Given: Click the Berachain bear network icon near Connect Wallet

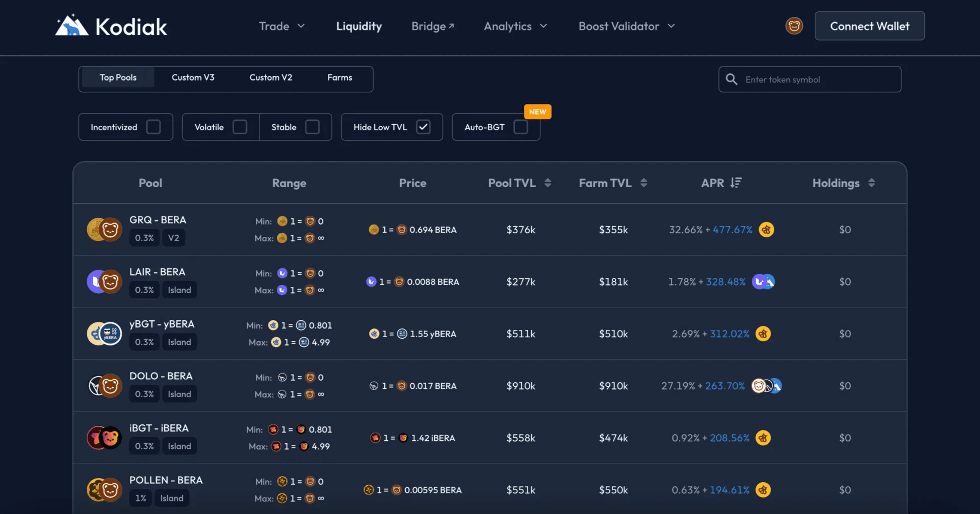Looking at the screenshot, I should point(794,26).
